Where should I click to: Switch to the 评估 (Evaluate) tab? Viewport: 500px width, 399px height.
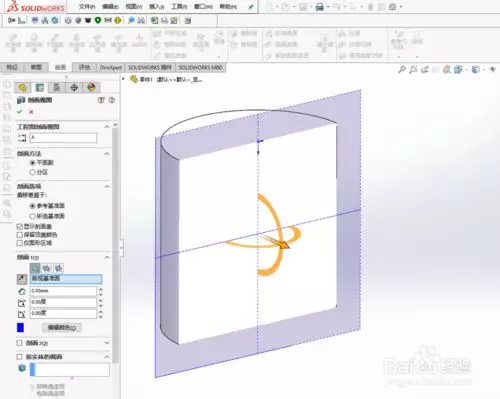click(84, 67)
